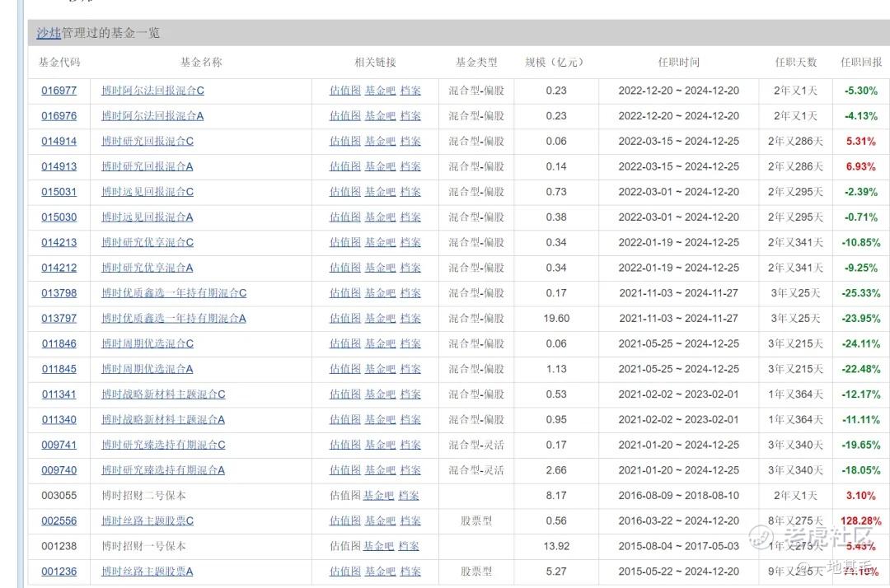Open fund code 011340

59,420
